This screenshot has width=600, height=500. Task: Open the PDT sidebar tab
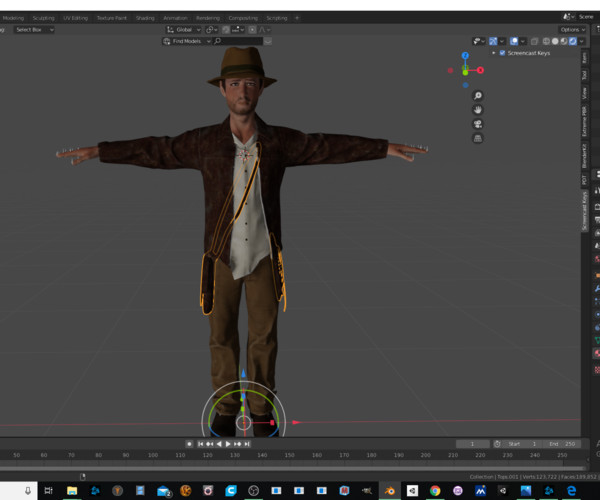coord(584,180)
